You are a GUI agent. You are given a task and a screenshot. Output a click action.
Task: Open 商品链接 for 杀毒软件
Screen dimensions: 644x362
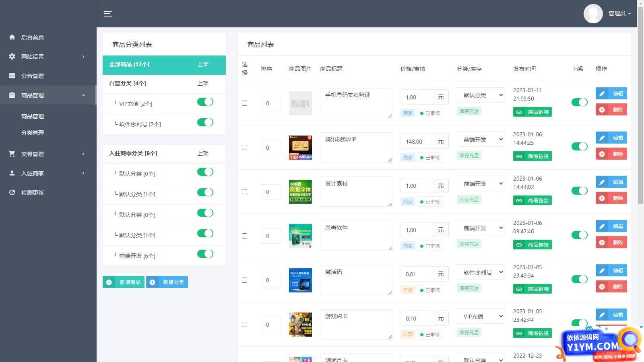coord(532,245)
